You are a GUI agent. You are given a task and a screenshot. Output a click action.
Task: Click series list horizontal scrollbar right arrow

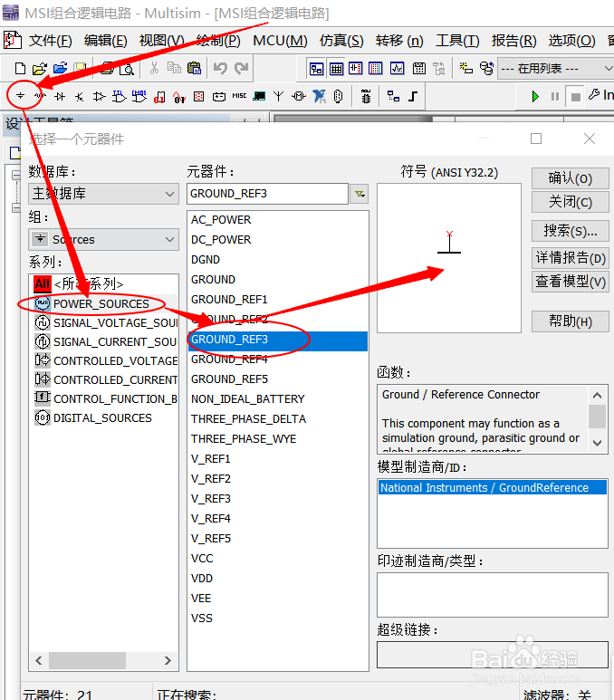click(x=168, y=660)
